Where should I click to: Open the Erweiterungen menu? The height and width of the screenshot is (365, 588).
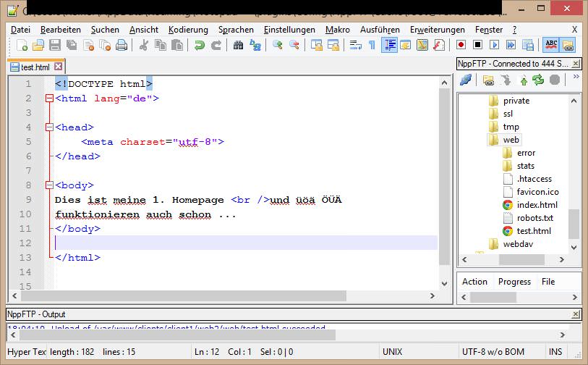[437, 30]
